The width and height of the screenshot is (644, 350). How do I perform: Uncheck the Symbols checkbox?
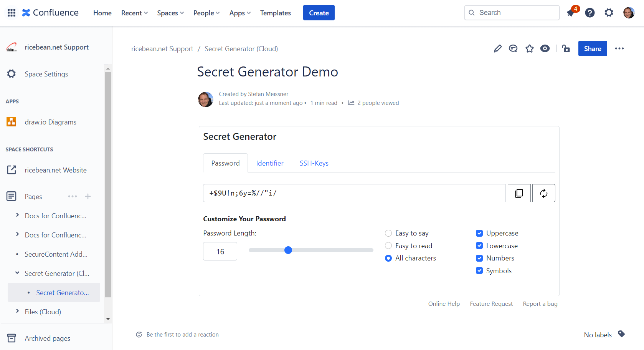(479, 270)
